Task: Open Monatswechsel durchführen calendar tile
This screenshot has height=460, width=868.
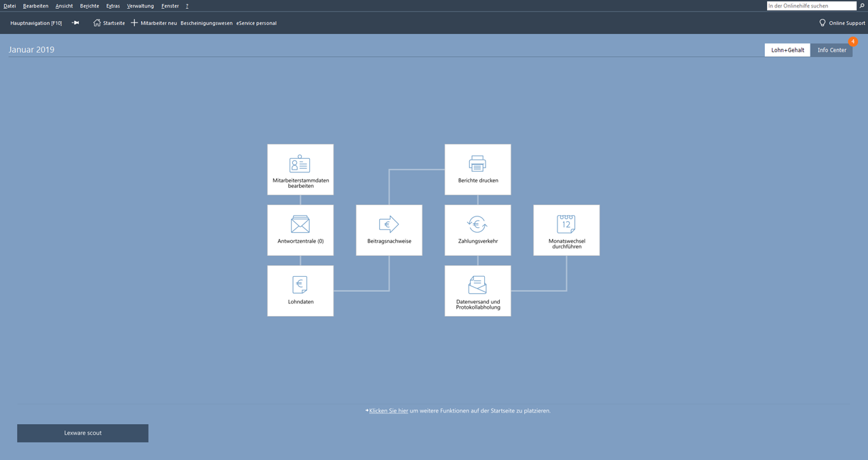Action: 567,230
